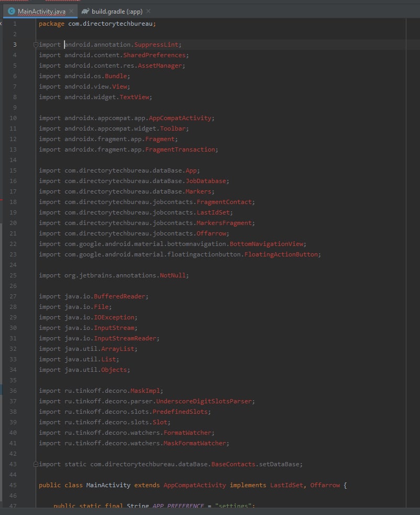Click the package name com.directorytechbureau on line 1
The image size is (420, 515).
click(x=110, y=24)
